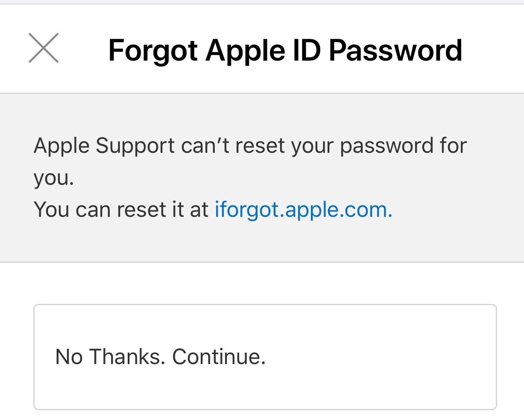Click the Forgot Apple ID Password heading
The width and height of the screenshot is (524, 420).
pyautogui.click(x=285, y=50)
